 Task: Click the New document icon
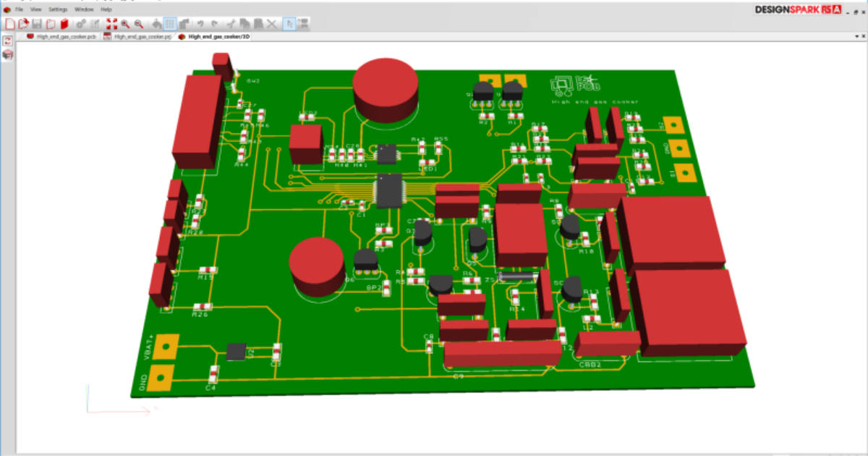(10, 24)
